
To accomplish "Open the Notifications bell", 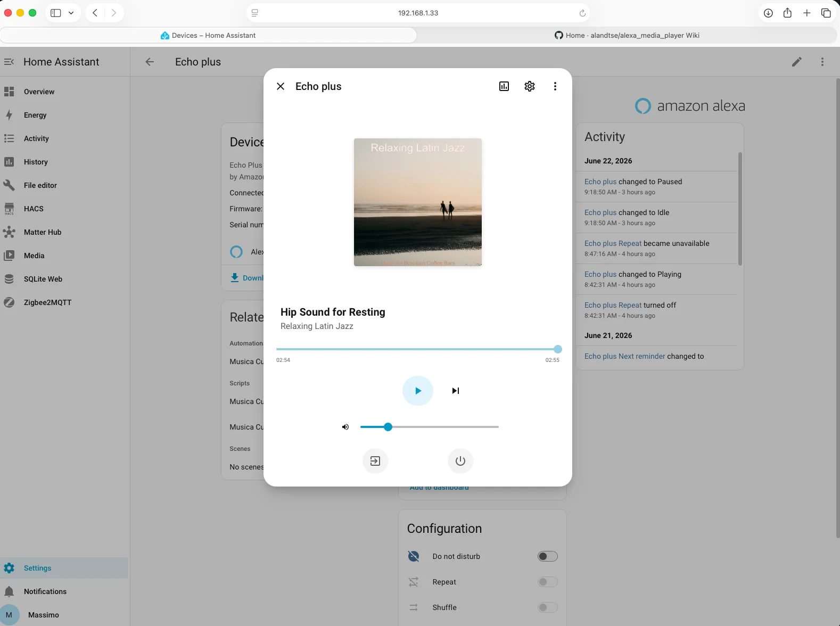I will tap(9, 591).
